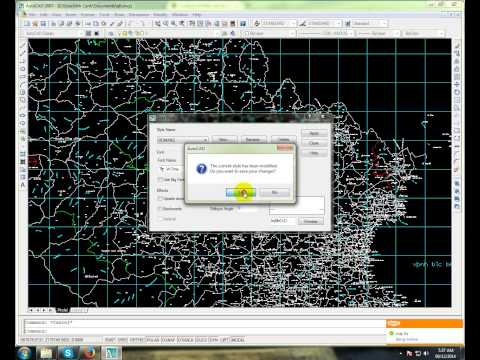Click Workspace Settings icon beside workspace dropdown
480x360 pixels.
[x=88, y=33]
